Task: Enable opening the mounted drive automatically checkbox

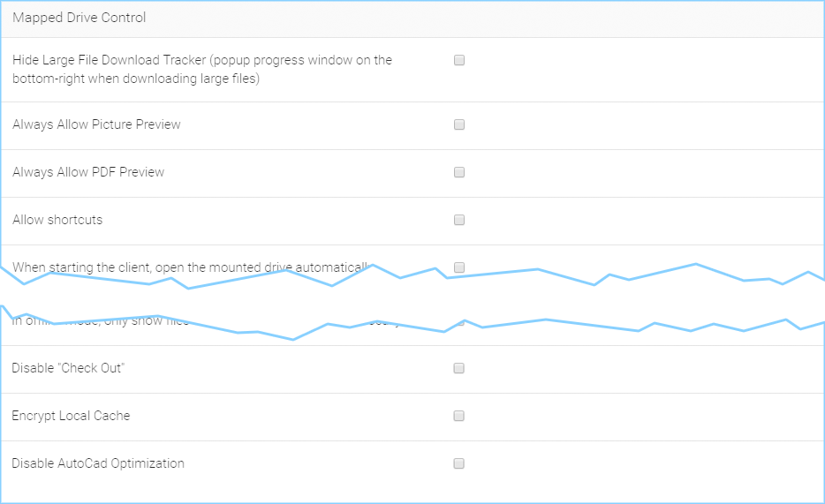Action: [x=459, y=267]
